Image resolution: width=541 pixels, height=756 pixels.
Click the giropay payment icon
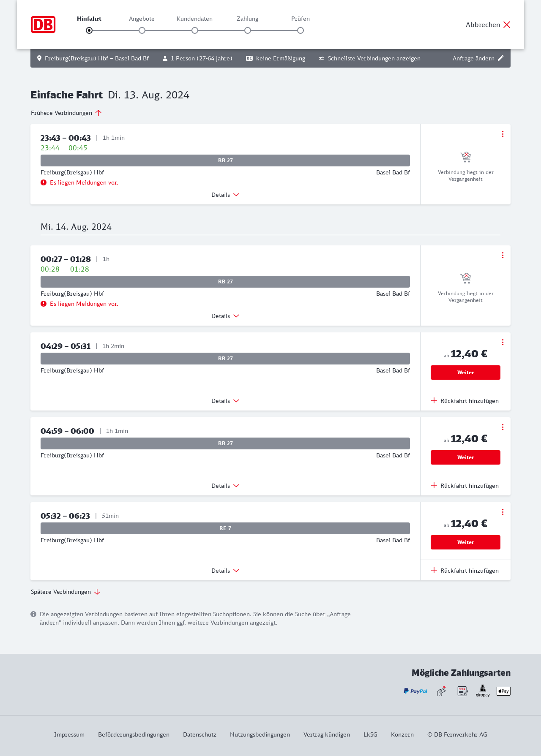click(483, 691)
